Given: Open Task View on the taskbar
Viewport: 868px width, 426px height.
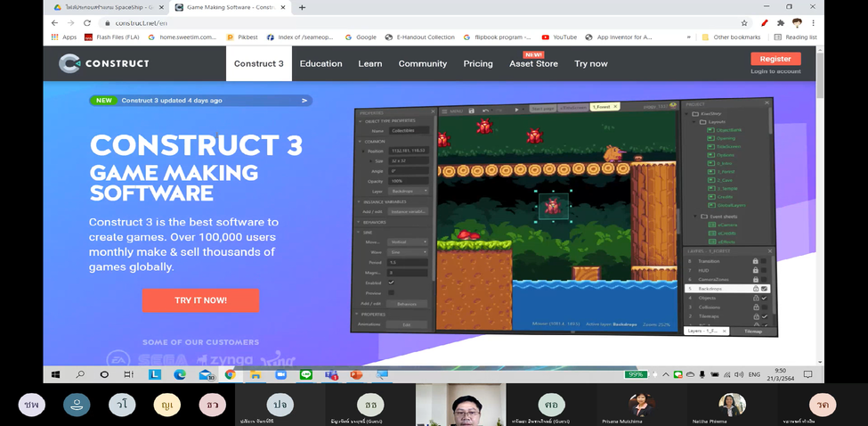Looking at the screenshot, I should [x=128, y=374].
